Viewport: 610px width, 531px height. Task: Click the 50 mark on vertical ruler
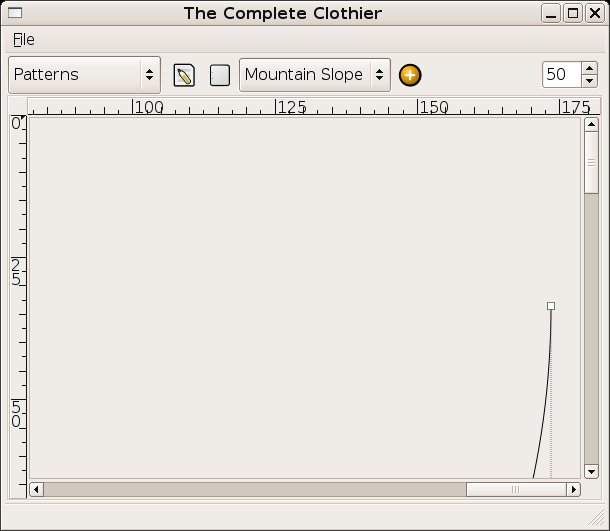tap(16, 414)
